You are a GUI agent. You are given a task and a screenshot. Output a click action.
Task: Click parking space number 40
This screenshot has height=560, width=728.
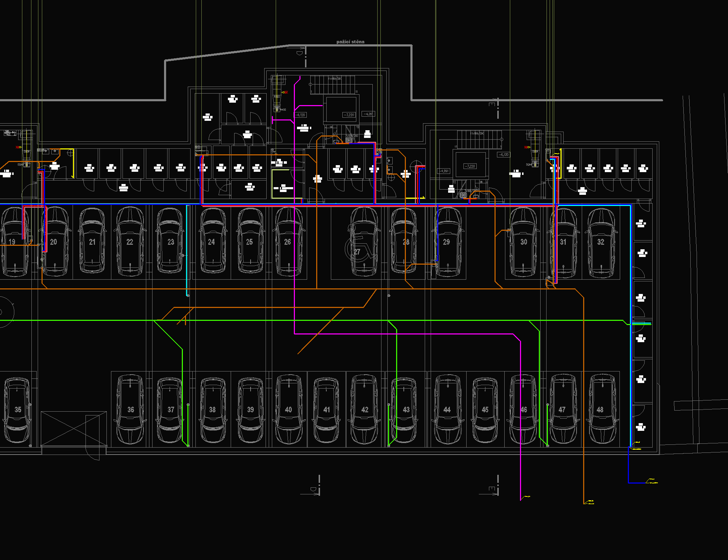click(x=288, y=410)
